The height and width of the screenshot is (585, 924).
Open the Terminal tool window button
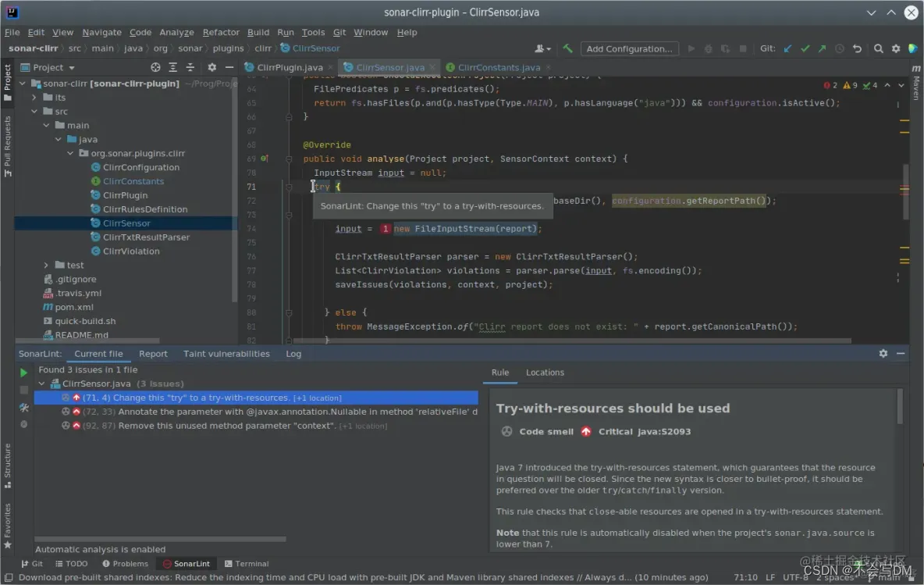[247, 564]
